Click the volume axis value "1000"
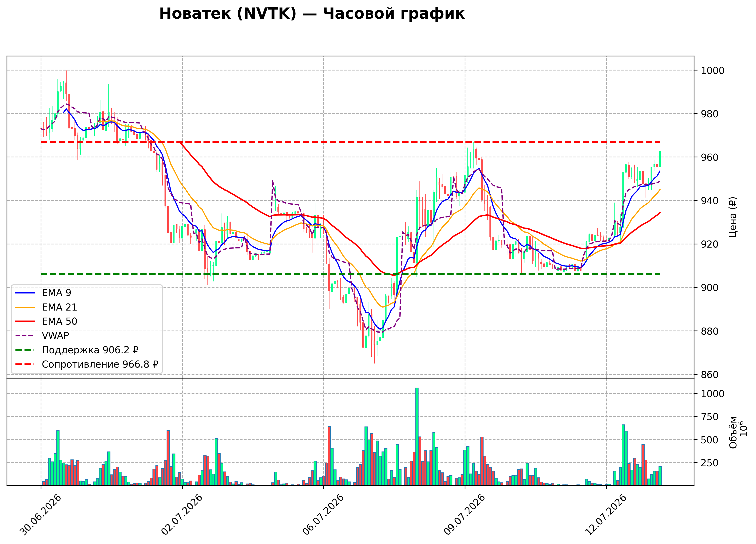 pyautogui.click(x=713, y=394)
